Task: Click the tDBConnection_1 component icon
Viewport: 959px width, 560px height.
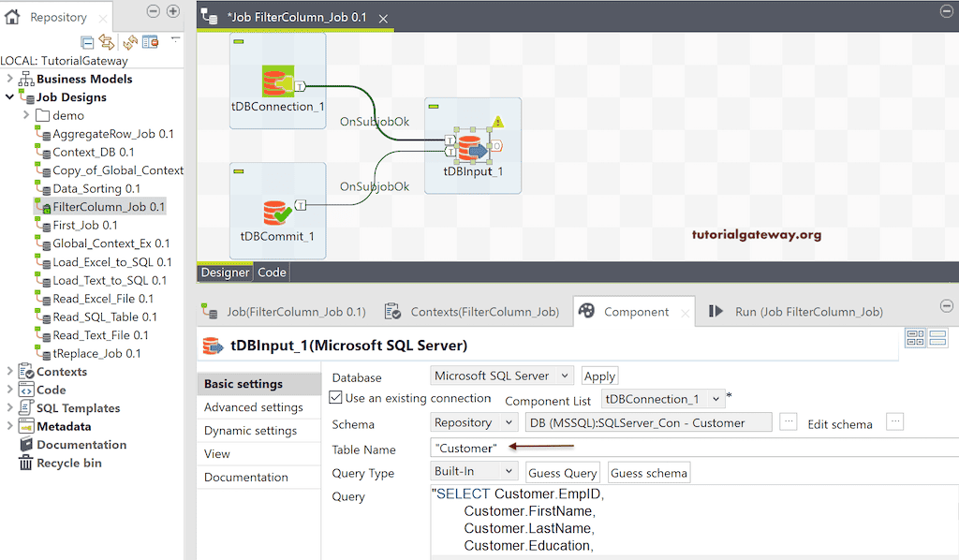Action: click(x=276, y=82)
